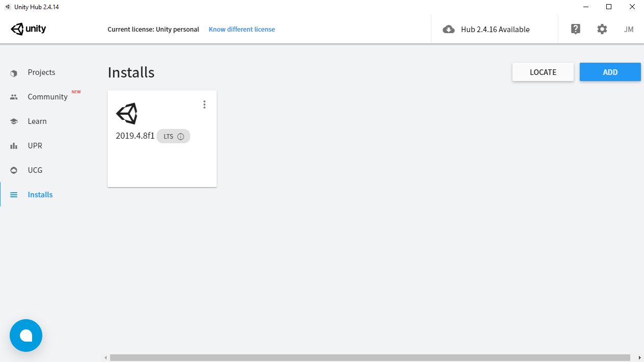Switch to the Installs tab
The image size is (644, 362).
pyautogui.click(x=40, y=195)
